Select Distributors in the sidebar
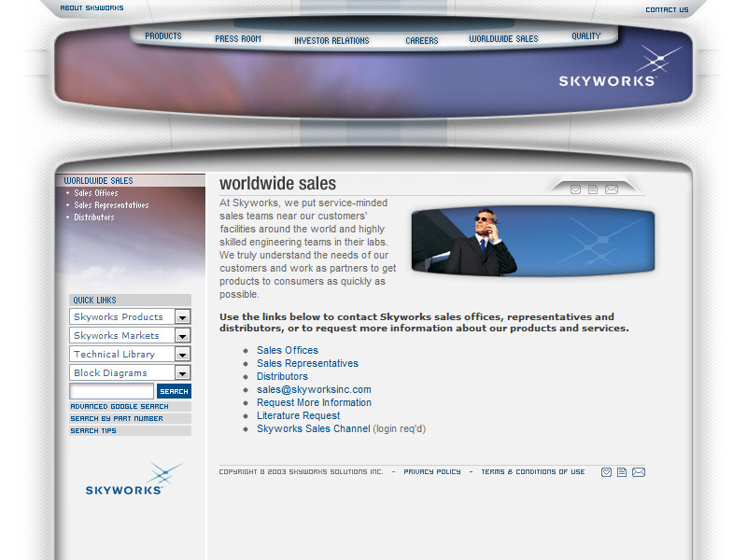Image resolution: width=747 pixels, height=560 pixels. pyautogui.click(x=94, y=217)
